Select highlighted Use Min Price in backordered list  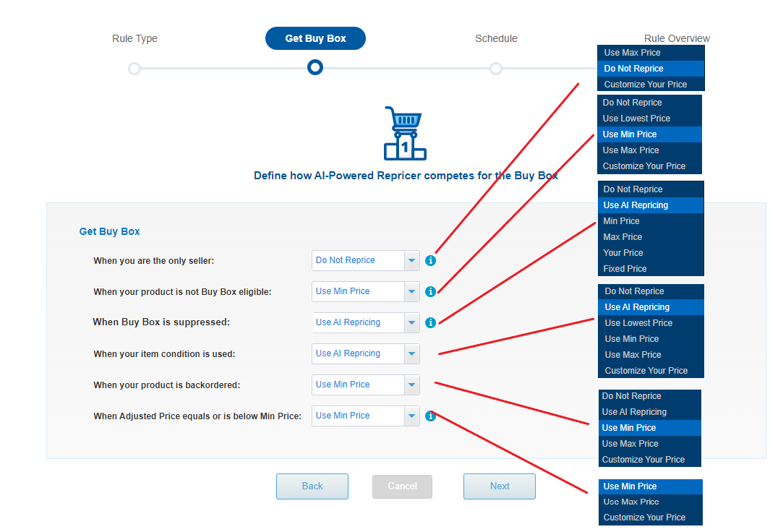[649, 427]
